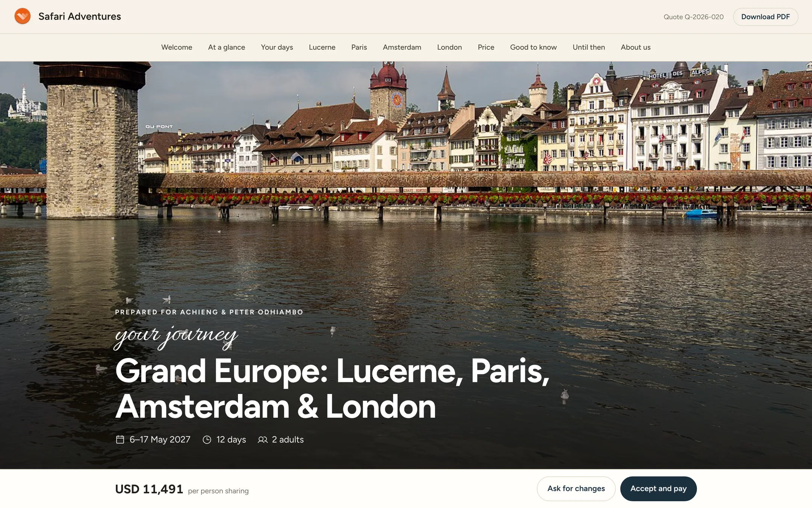Click the Grand Europe journey title heading
This screenshot has width=812, height=508.
[332, 388]
